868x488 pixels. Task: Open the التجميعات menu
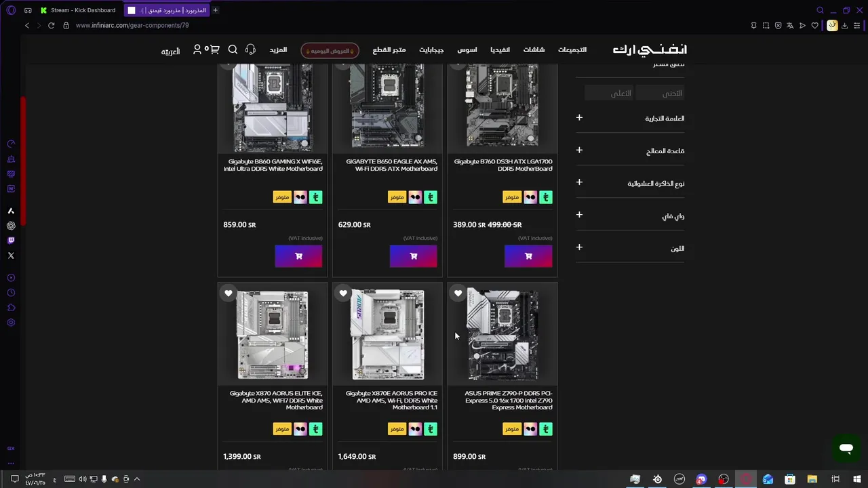(572, 49)
